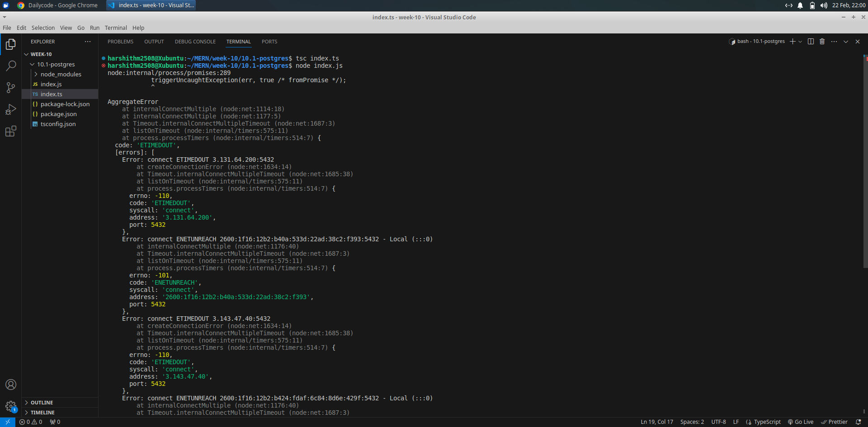Open the Go menu
Viewport: 868px width, 427px height.
point(81,28)
